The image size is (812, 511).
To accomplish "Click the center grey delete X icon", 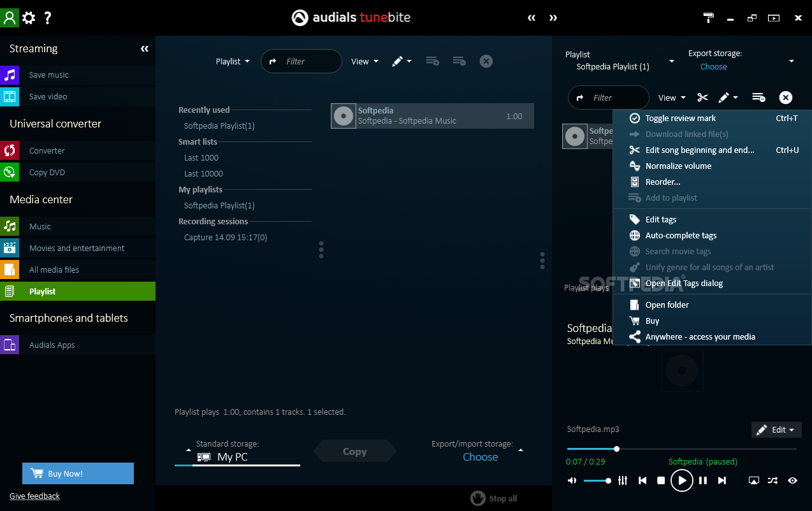I will [x=486, y=61].
